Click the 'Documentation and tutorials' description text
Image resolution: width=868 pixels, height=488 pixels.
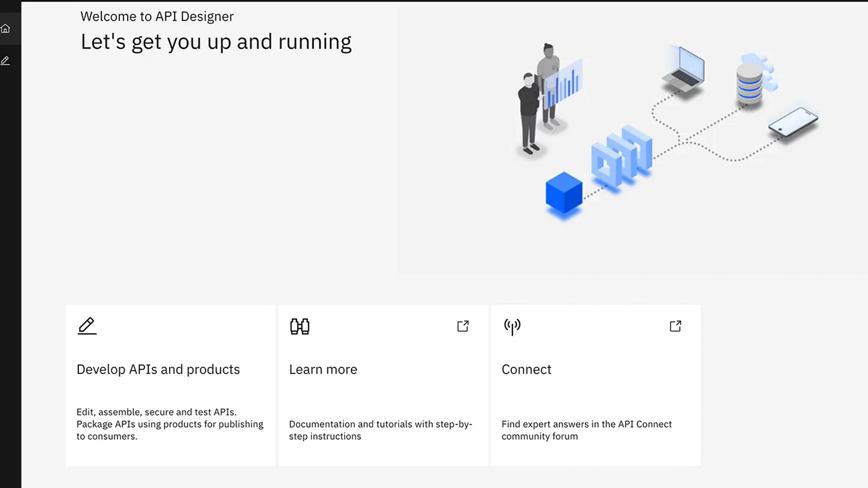[x=380, y=430]
